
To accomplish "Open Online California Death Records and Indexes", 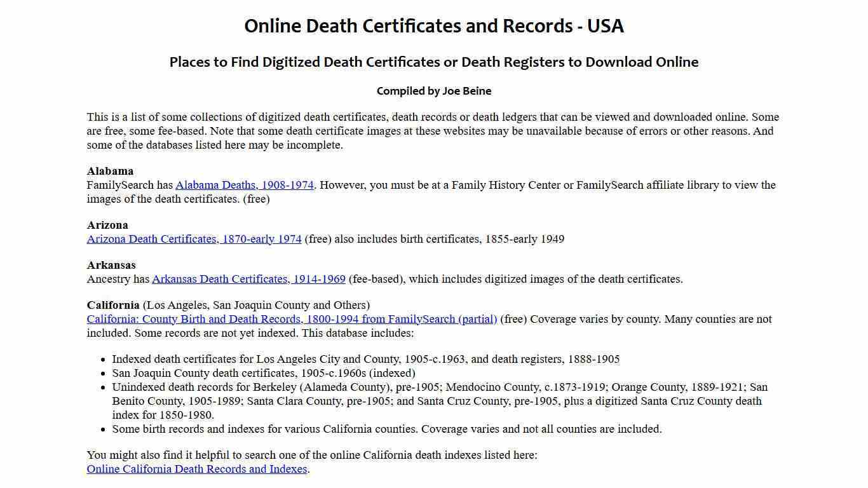I will (x=196, y=469).
